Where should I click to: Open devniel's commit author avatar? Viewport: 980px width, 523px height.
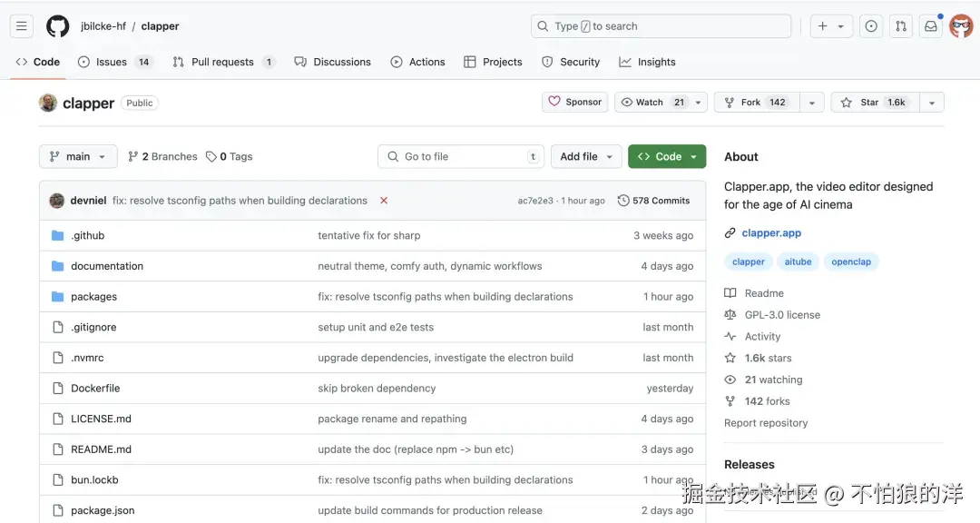click(x=57, y=200)
